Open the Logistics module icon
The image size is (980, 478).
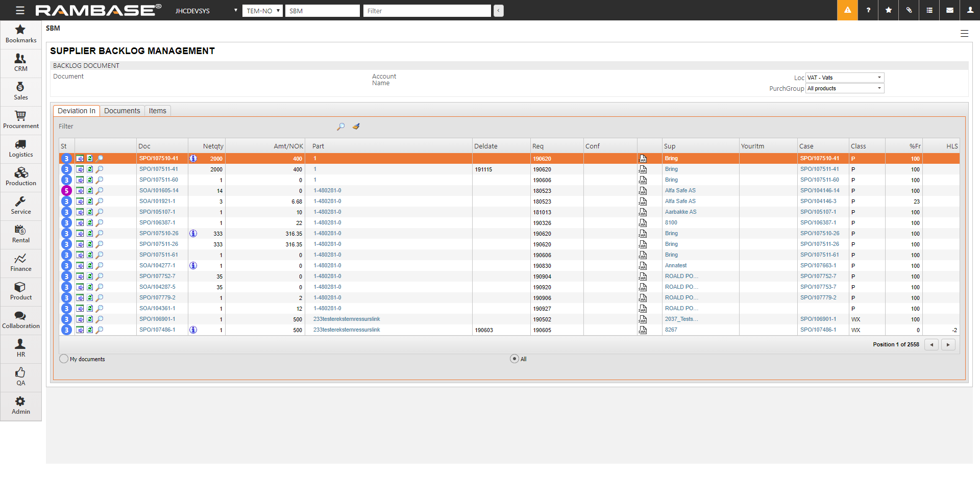(20, 148)
